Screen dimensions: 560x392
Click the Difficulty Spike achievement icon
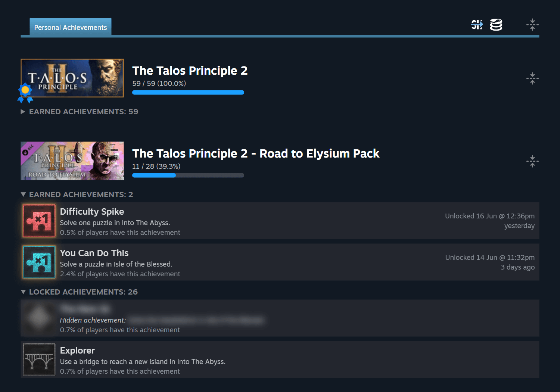tap(39, 221)
